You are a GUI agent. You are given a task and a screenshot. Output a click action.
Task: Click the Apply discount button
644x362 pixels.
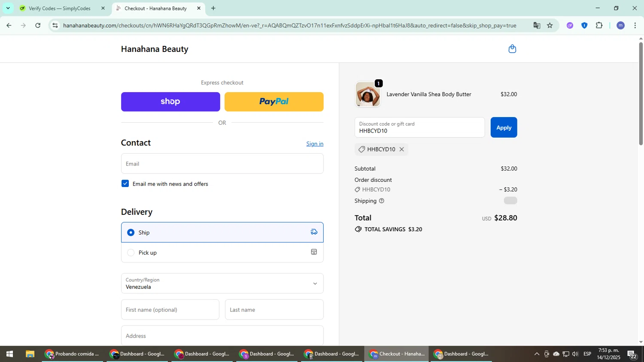504,127
